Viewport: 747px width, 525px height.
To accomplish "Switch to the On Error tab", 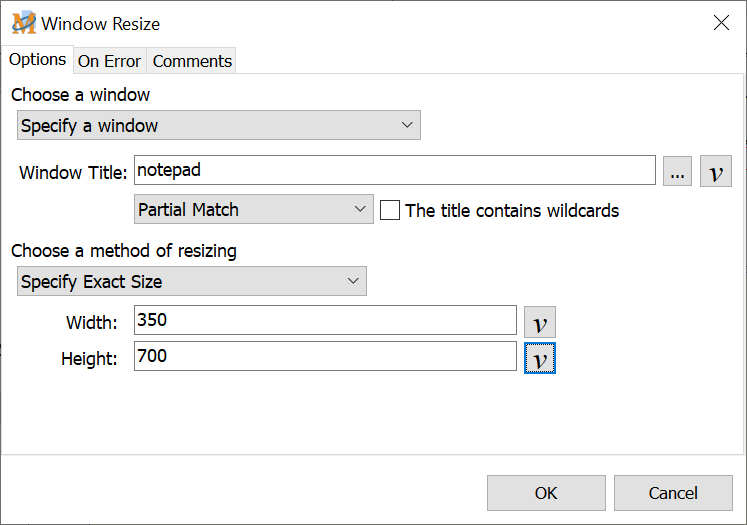I will click(109, 61).
